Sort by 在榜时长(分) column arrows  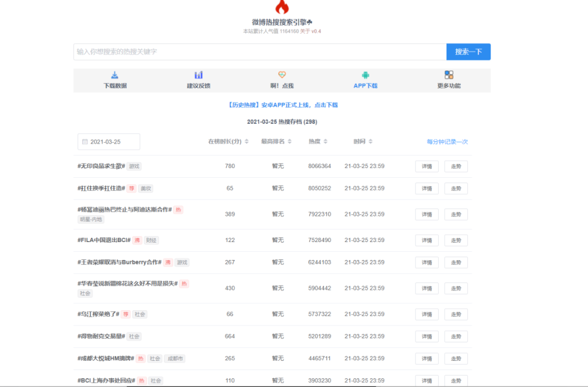[x=247, y=142]
